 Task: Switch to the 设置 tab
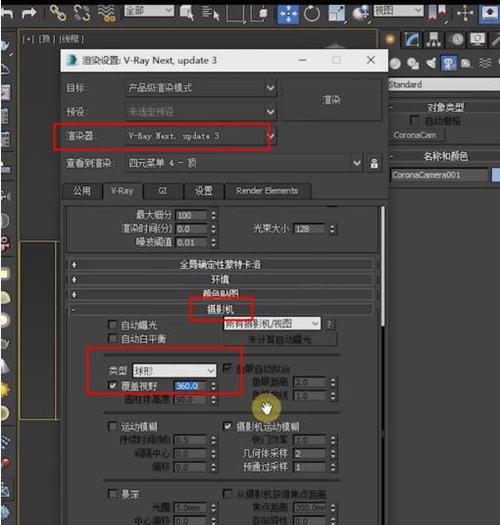(204, 191)
